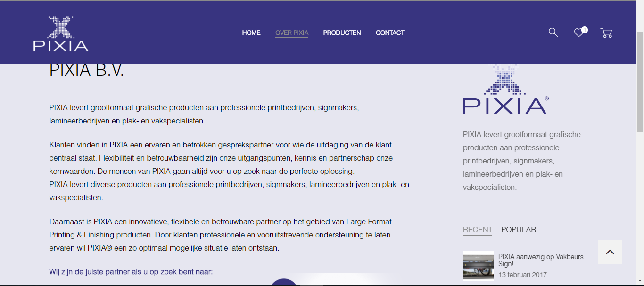Image resolution: width=644 pixels, height=286 pixels.
Task: Open CONTACT menu item
Action: [x=390, y=33]
